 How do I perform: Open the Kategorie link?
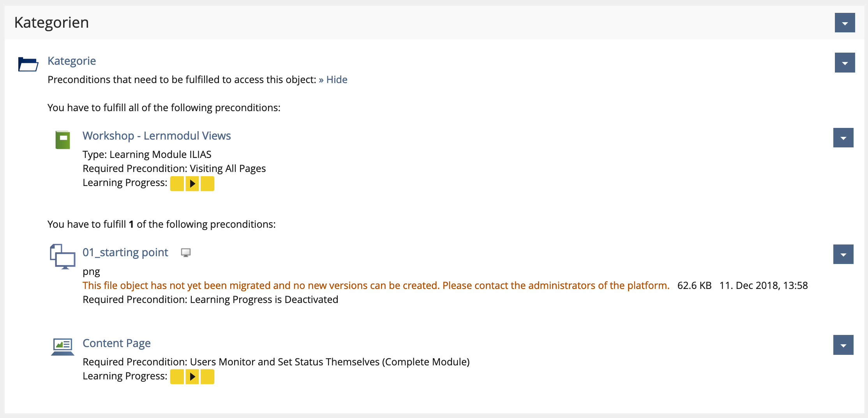(72, 61)
